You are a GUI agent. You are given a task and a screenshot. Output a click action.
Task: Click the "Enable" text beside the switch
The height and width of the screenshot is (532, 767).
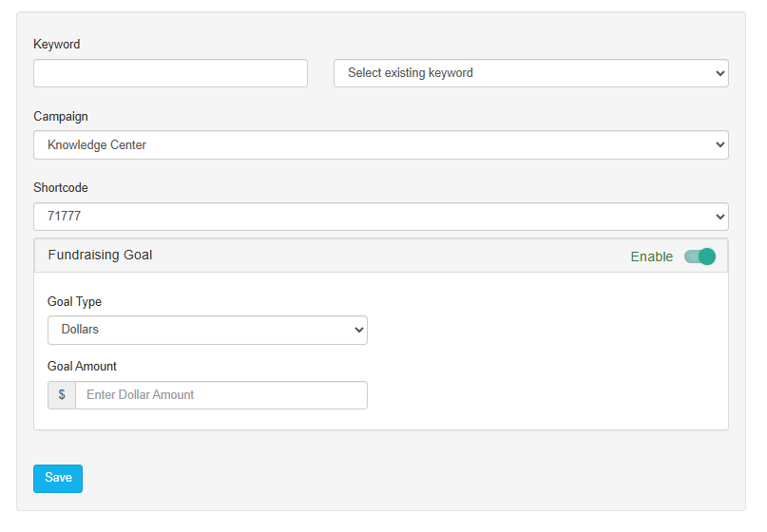coord(651,256)
